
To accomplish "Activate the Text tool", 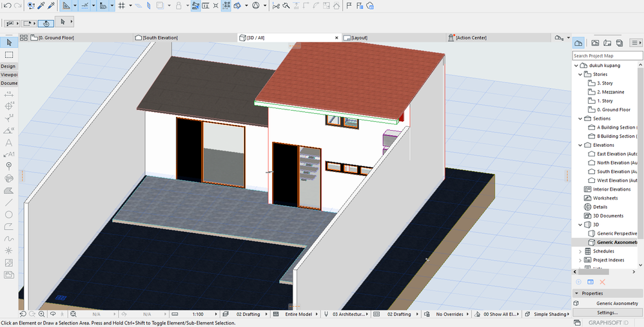I will (9, 143).
